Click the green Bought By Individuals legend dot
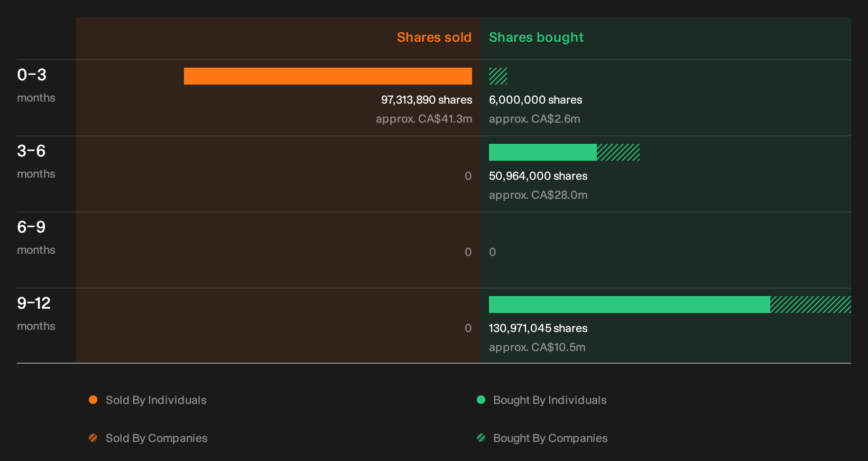 [481, 400]
